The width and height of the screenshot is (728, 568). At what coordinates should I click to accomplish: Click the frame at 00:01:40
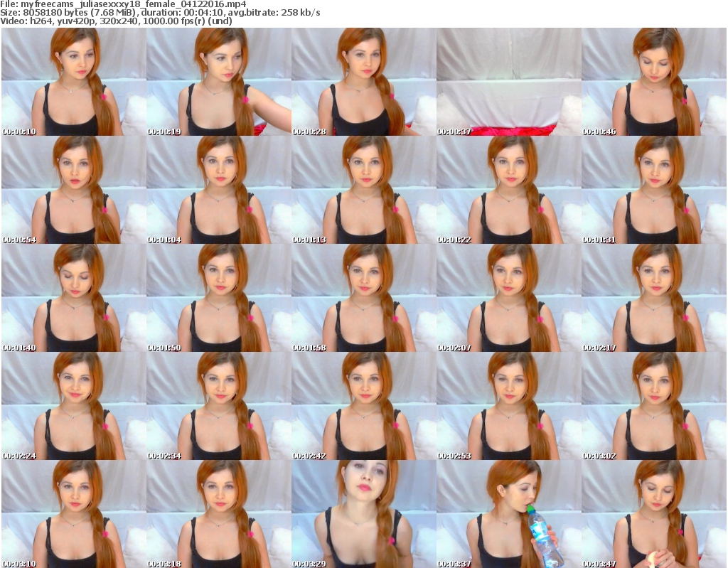[73, 298]
